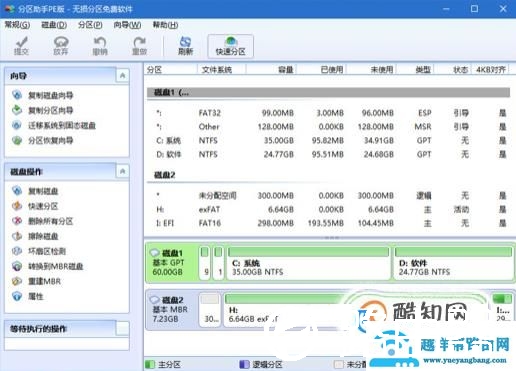The width and height of the screenshot is (516, 371).
Task: Select the small ESP block labeled 9
Action: pyautogui.click(x=205, y=263)
